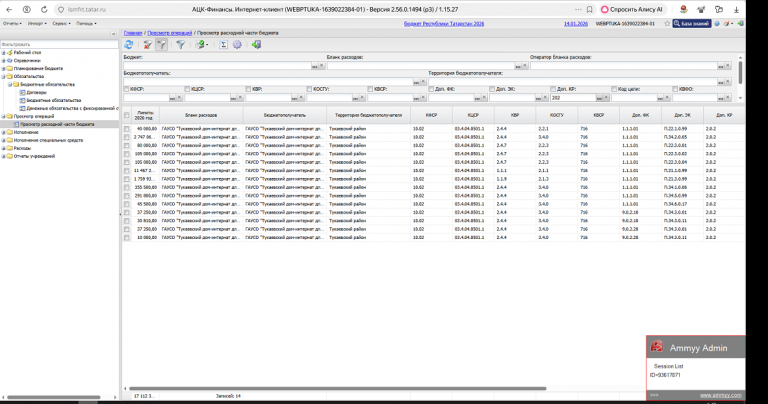This screenshot has height=404, width=768.
Task: Expand the Исполнение tree node
Action: click(3, 132)
